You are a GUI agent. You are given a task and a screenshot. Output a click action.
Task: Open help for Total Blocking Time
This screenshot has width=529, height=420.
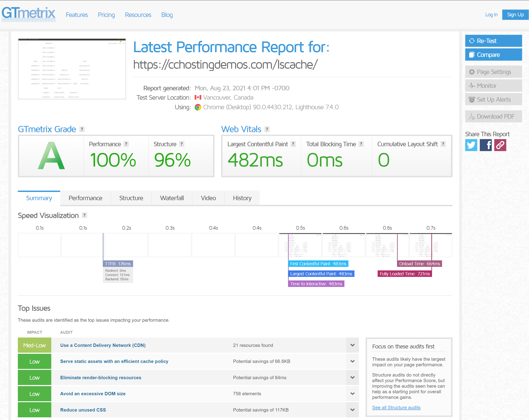coord(361,144)
